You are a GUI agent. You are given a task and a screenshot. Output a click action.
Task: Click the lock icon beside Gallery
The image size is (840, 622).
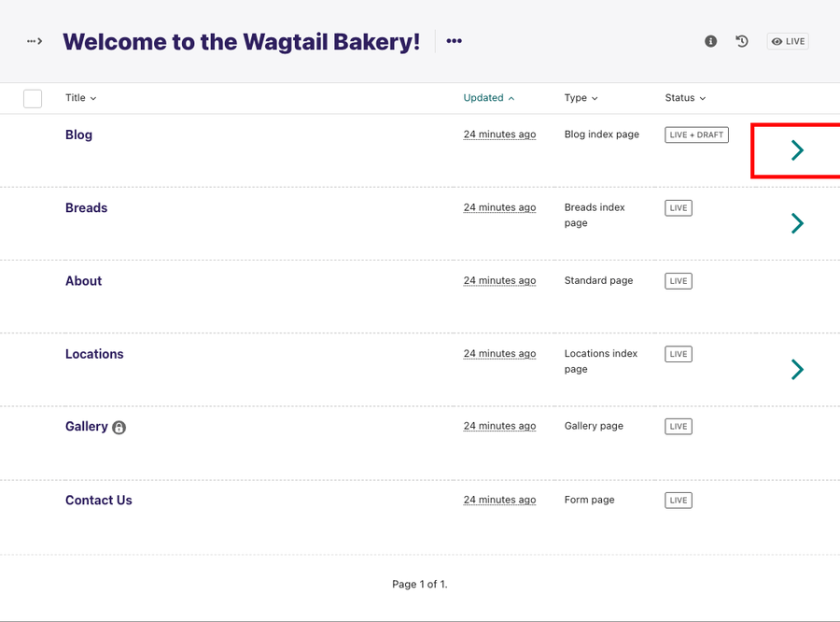[x=119, y=428]
